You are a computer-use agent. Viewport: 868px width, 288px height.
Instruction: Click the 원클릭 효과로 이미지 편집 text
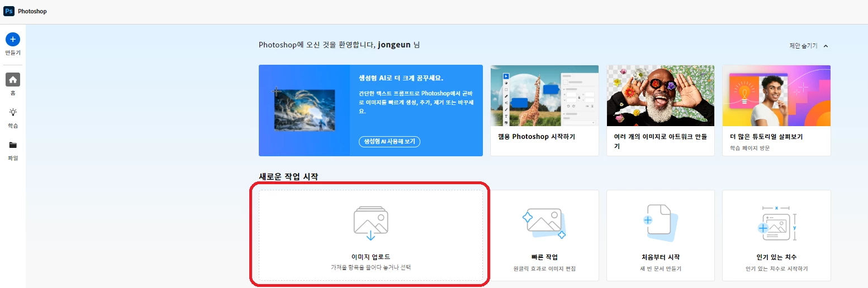[544, 268]
